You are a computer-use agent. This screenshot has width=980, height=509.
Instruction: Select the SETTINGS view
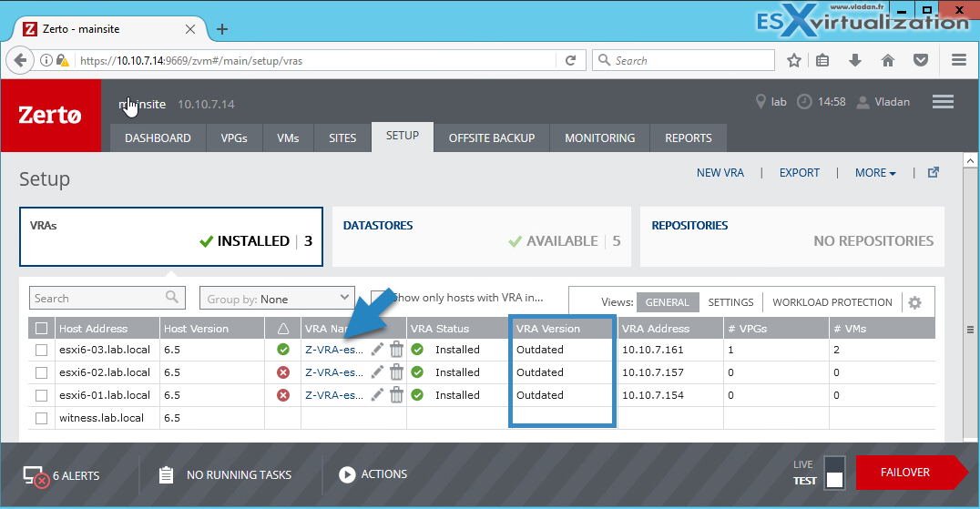pyautogui.click(x=730, y=302)
